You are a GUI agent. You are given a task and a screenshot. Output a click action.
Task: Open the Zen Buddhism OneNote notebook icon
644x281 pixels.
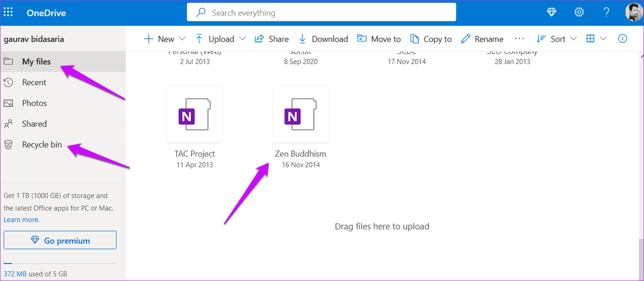point(301,114)
